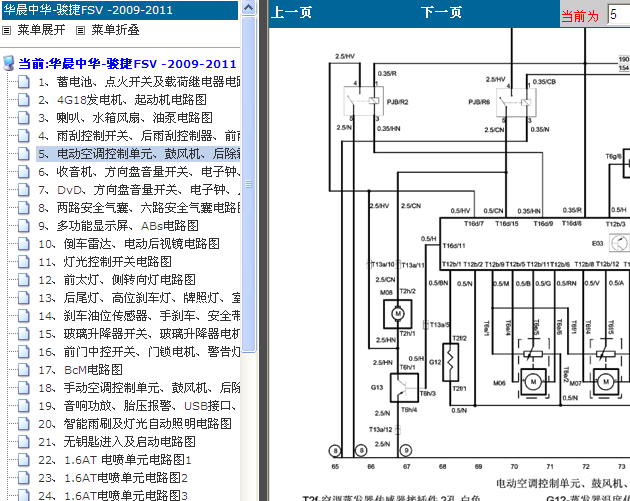
Task: Click page icon for item 19 音响功放
Action: pos(24,406)
